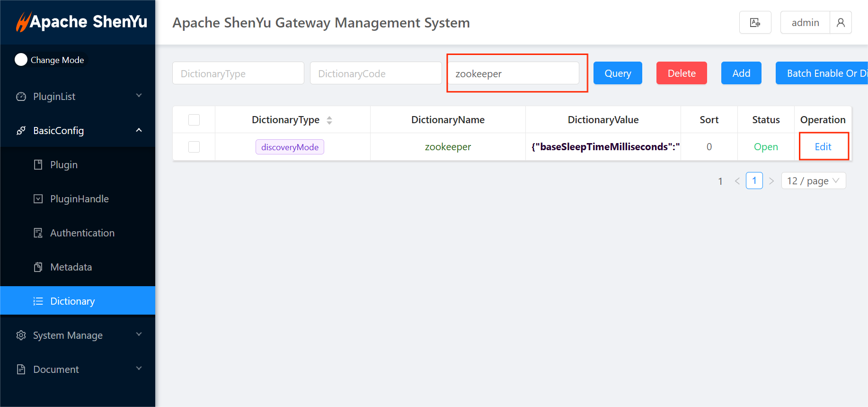
Task: Sort the table by DictionaryType column arrows
Action: tap(329, 120)
